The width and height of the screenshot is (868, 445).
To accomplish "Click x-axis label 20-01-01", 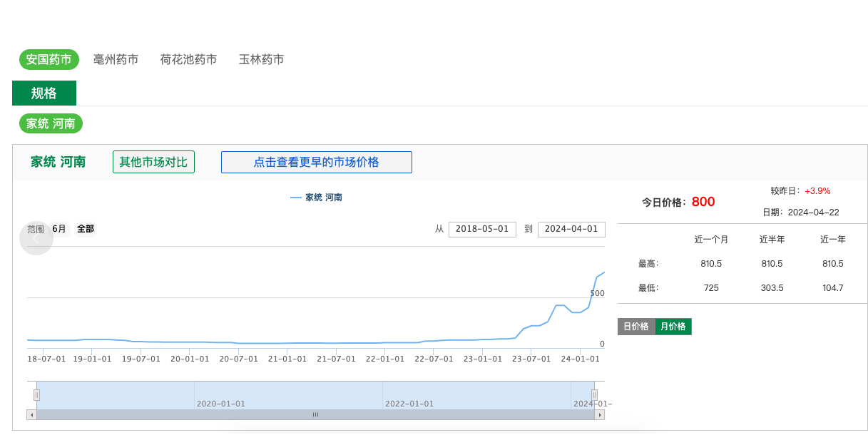I will pos(190,359).
